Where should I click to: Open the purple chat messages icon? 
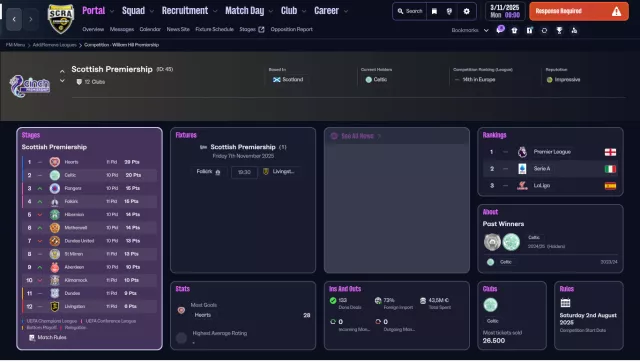[500, 30]
